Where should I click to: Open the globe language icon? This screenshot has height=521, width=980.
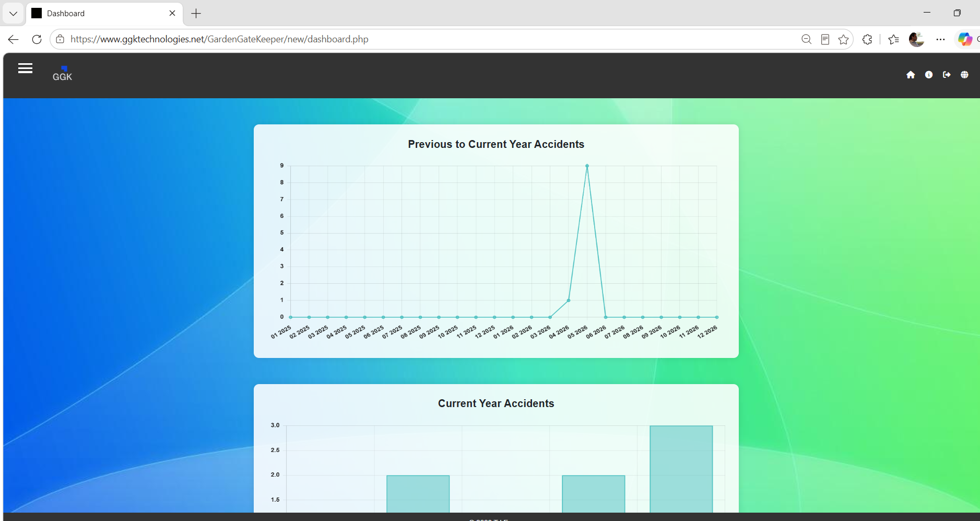(964, 75)
